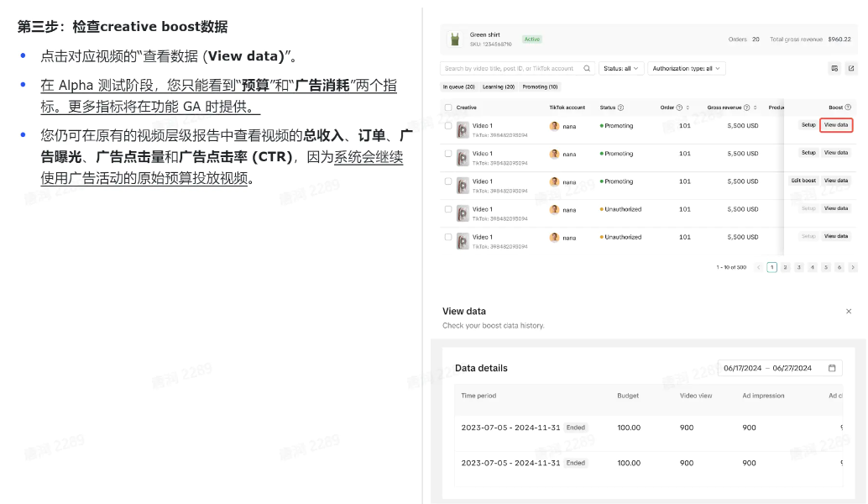
Task: Click the Budget column header
Action: point(628,396)
